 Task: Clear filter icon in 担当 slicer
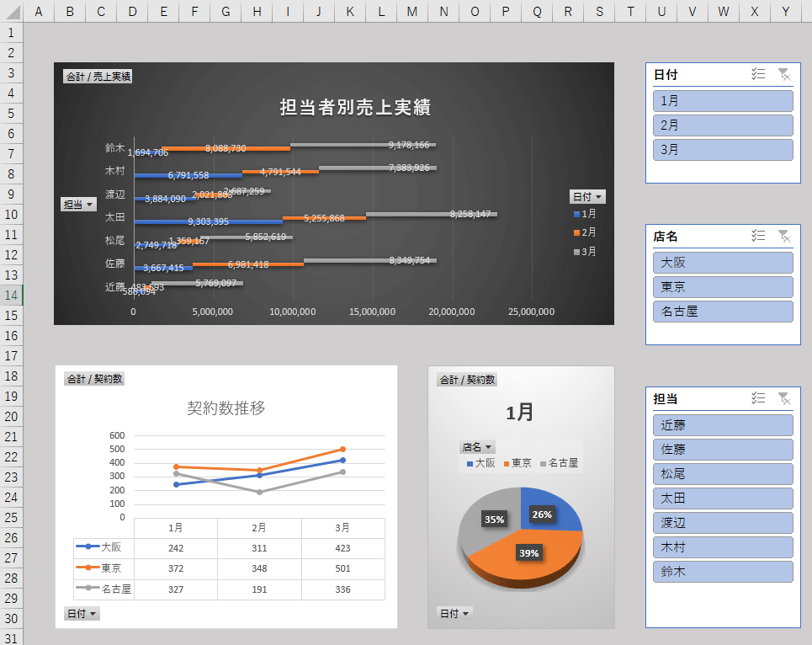point(783,398)
